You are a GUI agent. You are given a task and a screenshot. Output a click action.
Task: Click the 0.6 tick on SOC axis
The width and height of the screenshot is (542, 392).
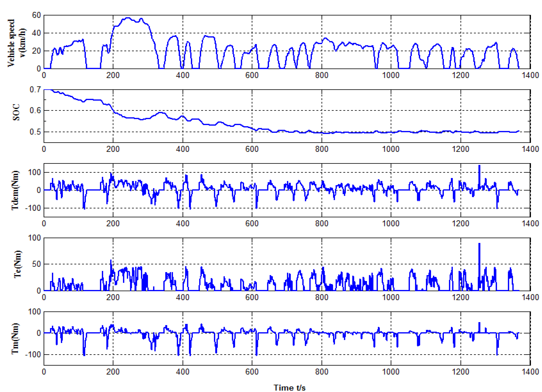pyautogui.click(x=35, y=110)
